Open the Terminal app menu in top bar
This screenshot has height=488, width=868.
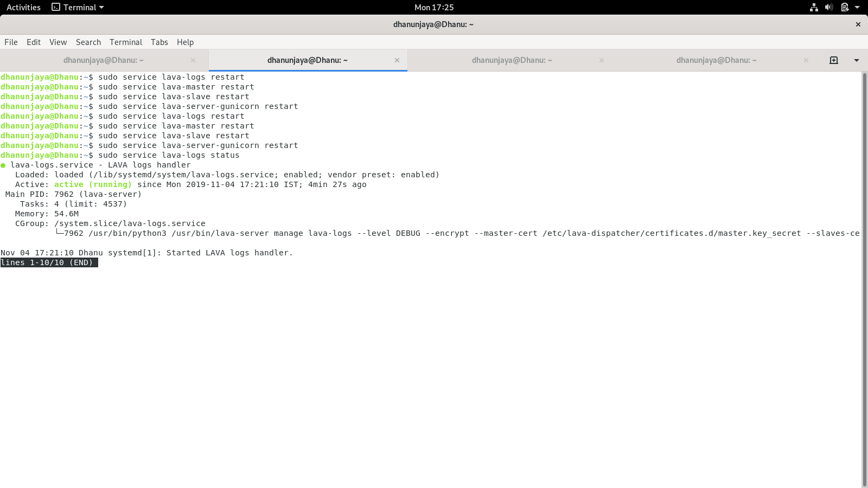tap(78, 7)
